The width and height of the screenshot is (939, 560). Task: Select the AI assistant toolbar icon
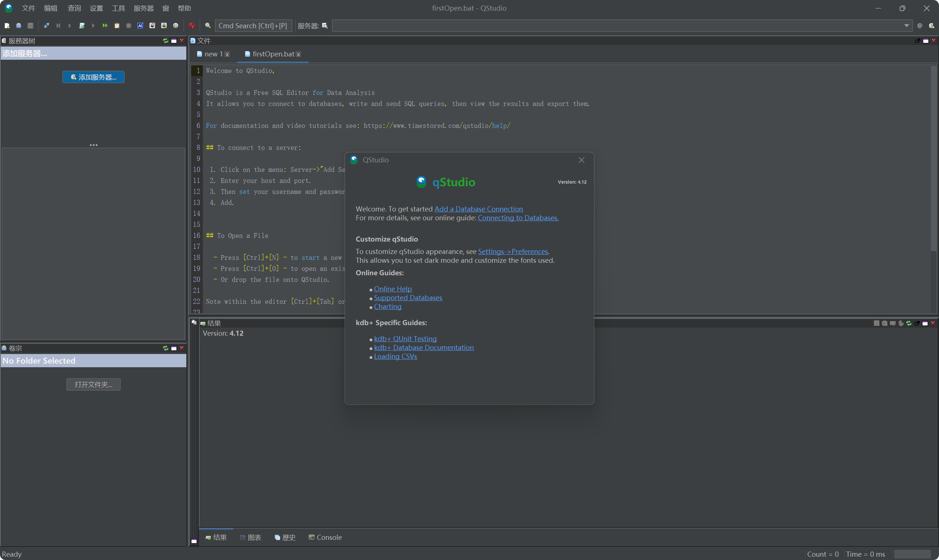point(140,25)
